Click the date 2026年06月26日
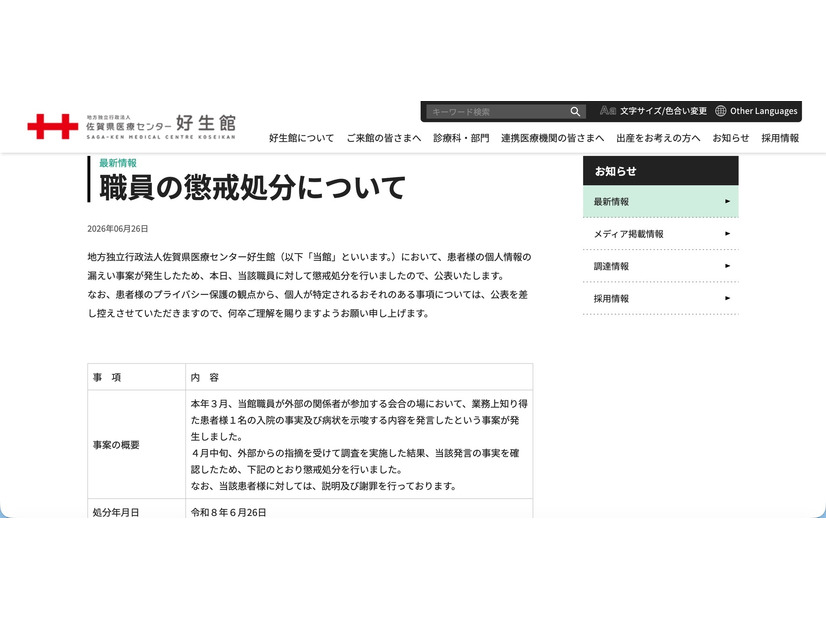Image resolution: width=826 pixels, height=620 pixels. (117, 229)
